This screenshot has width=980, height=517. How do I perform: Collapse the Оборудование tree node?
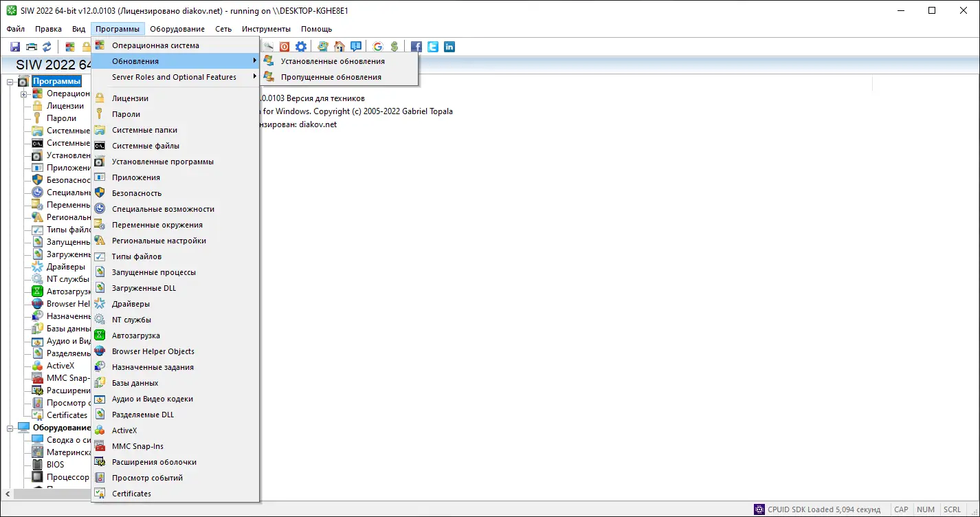pyautogui.click(x=11, y=428)
